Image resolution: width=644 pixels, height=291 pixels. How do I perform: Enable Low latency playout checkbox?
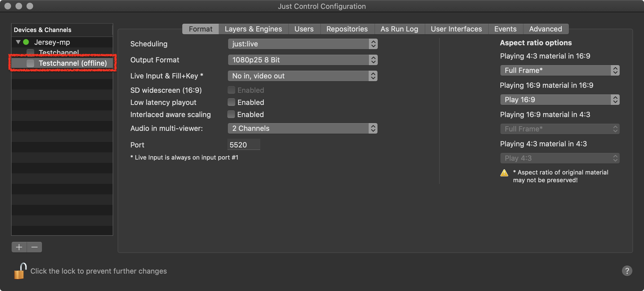[x=231, y=102]
